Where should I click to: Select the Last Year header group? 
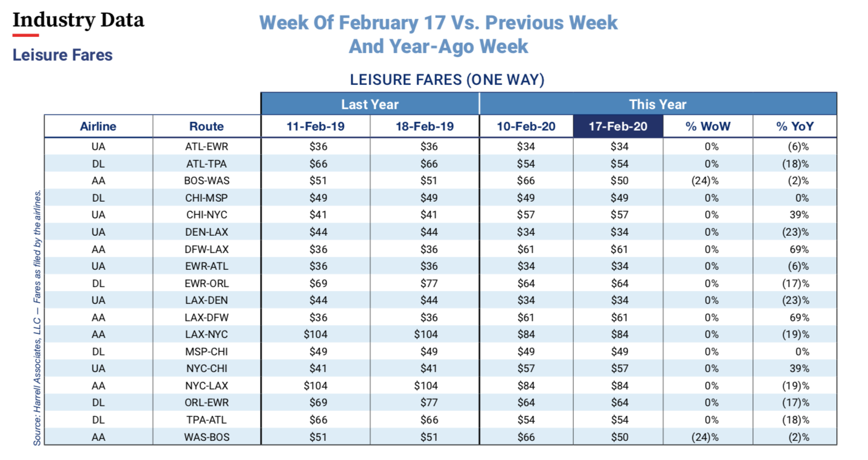point(370,105)
